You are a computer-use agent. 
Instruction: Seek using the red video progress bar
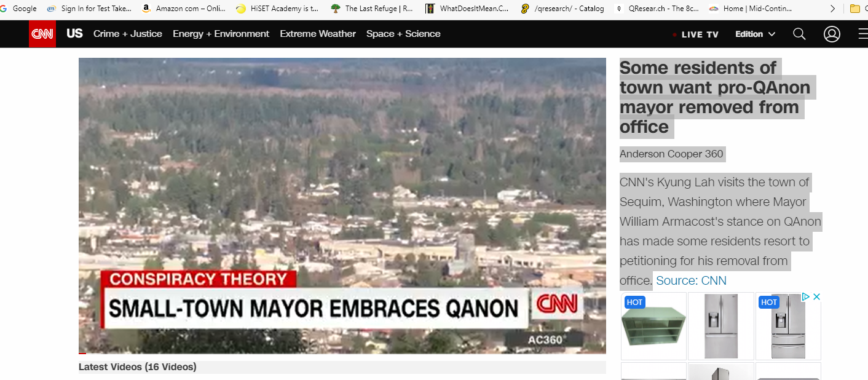point(342,353)
